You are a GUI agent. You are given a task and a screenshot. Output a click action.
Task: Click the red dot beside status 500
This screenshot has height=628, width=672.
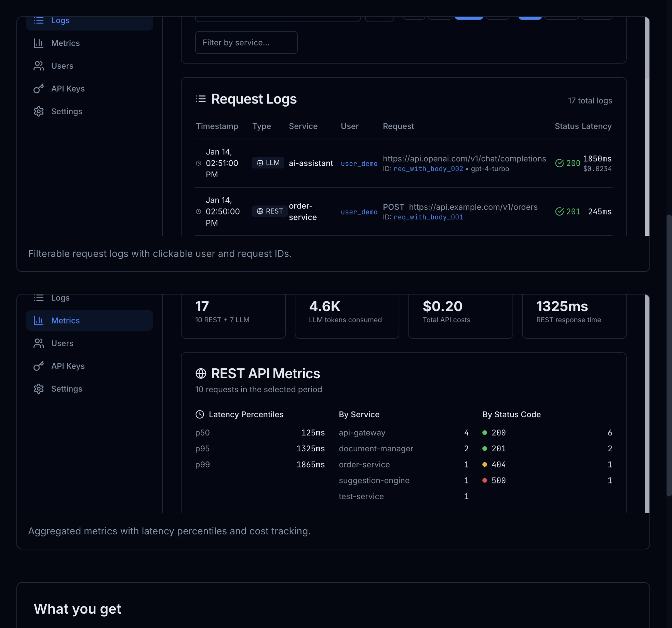click(x=484, y=480)
